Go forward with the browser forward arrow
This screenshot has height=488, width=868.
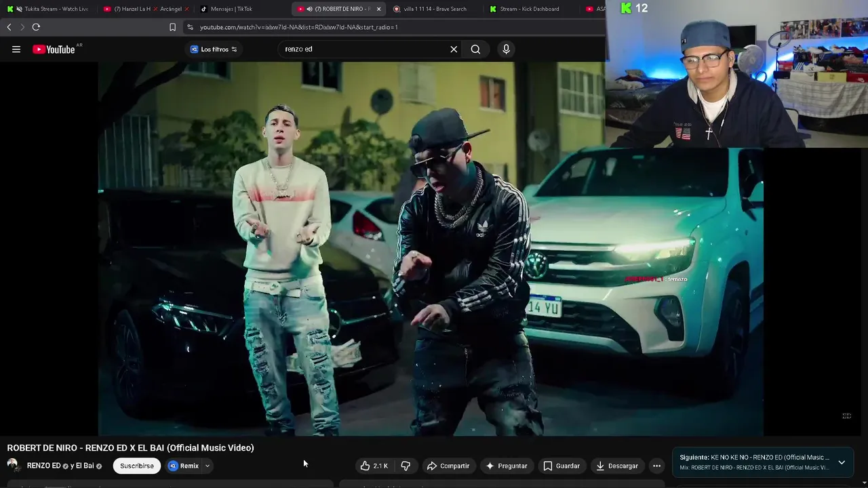[x=22, y=27]
